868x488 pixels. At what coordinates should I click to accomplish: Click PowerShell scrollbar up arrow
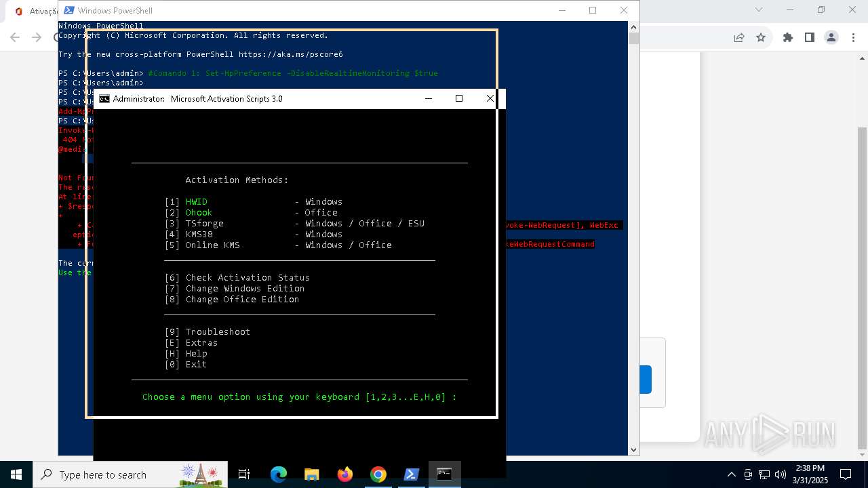[x=634, y=27]
